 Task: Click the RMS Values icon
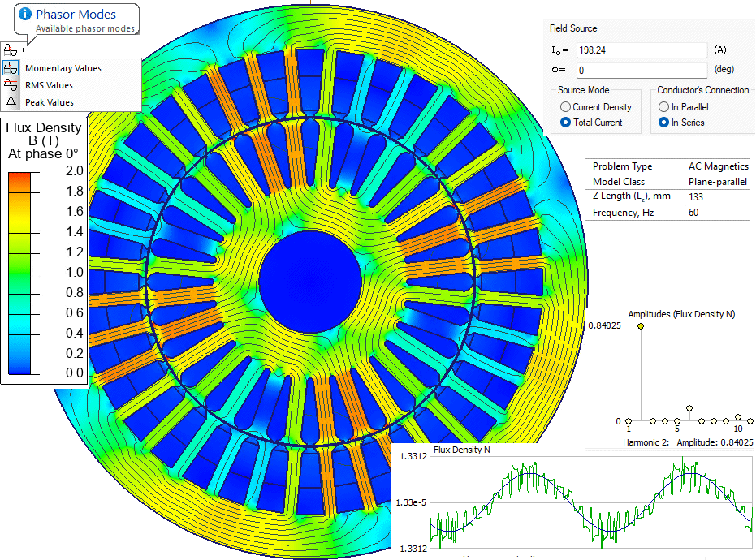[11, 85]
